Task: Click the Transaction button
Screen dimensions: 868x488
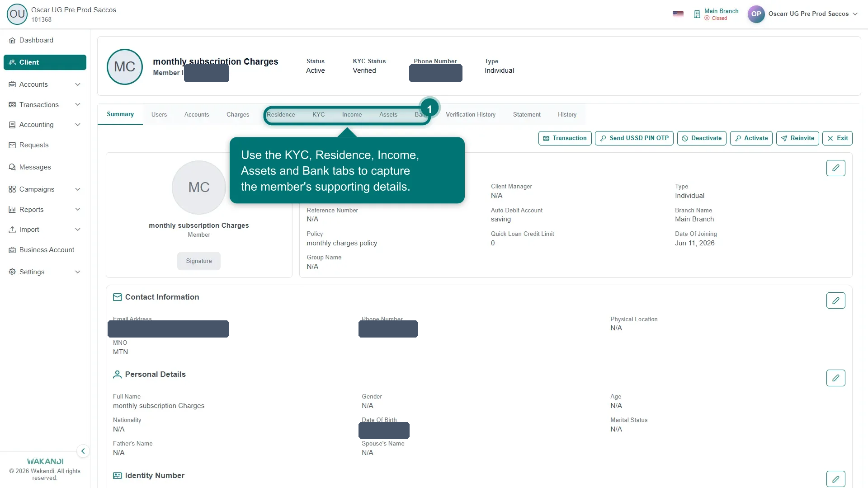Action: coord(565,138)
